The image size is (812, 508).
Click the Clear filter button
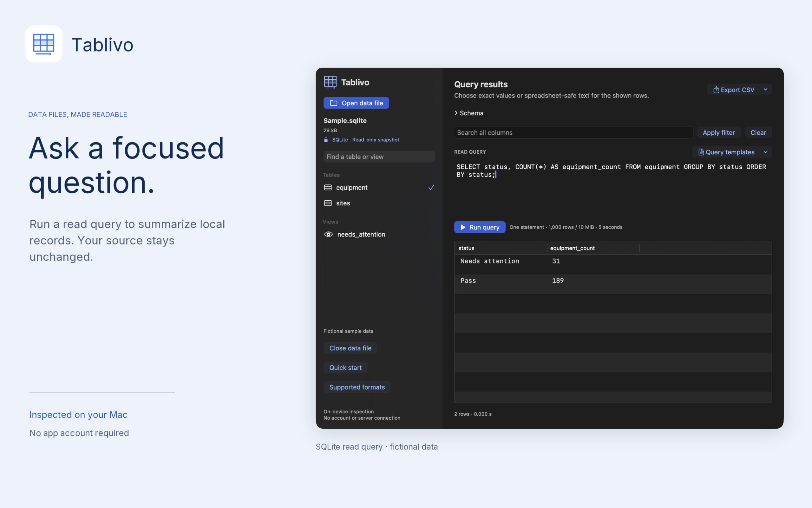(758, 133)
